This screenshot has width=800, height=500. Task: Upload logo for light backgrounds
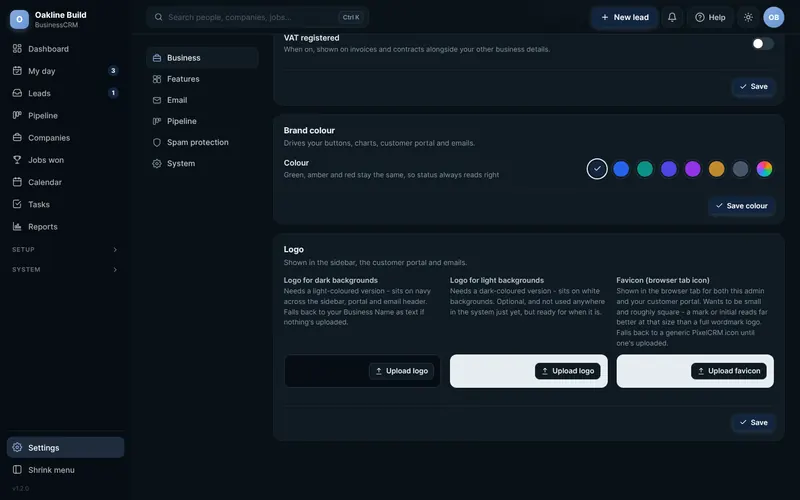(x=567, y=371)
